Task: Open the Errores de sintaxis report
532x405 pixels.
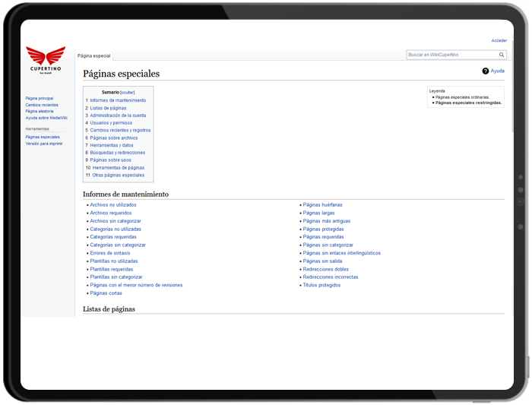Action: pyautogui.click(x=109, y=253)
